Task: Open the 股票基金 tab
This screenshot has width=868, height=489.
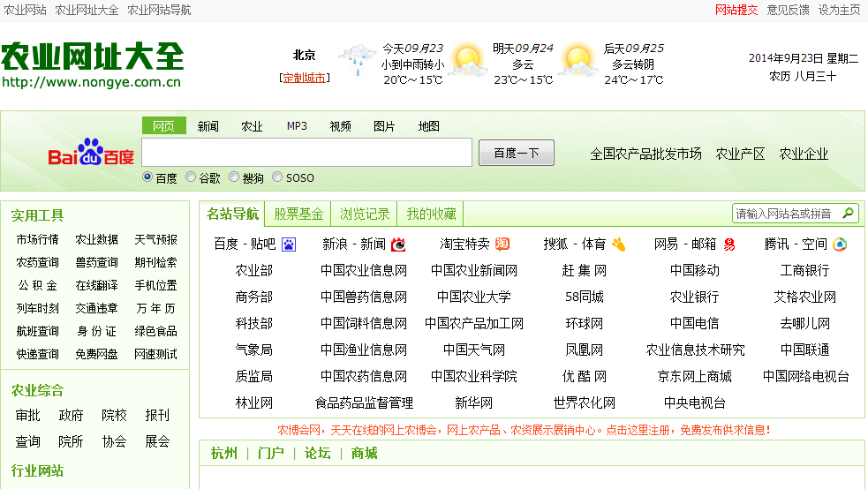Action: (x=298, y=214)
